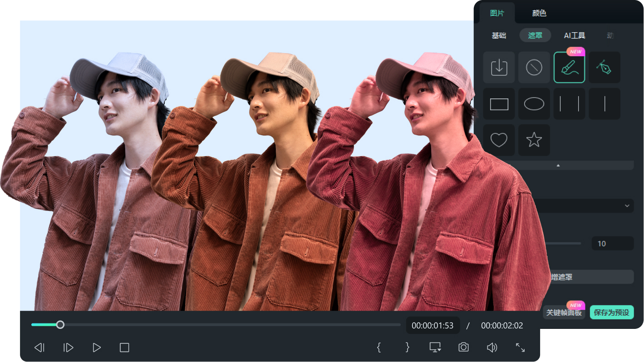
Task: Click the 保存为预设 button
Action: coord(611,313)
